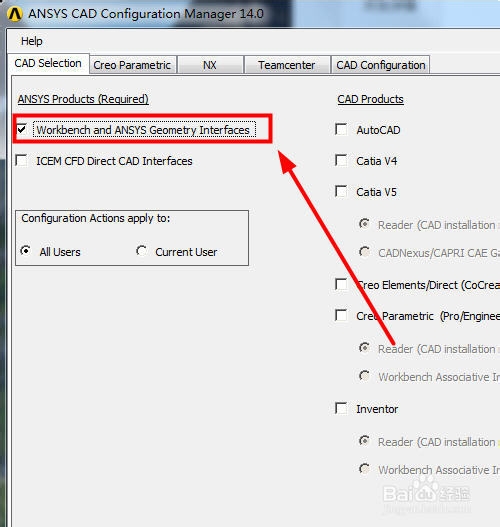This screenshot has height=527, width=500.
Task: Uncheck Workbench and ANSYS Geometry Interfaces
Action: [x=22, y=129]
